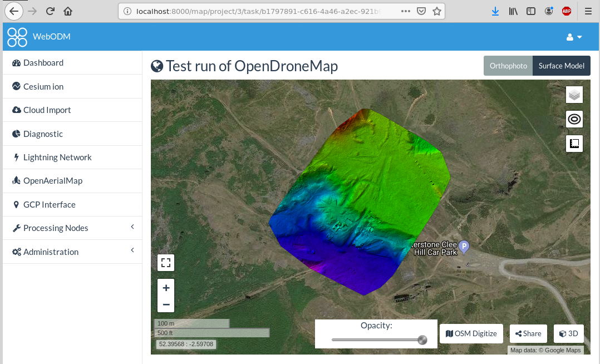Click the zoom in control
Viewport: 600px width, 364px height.
point(165,288)
